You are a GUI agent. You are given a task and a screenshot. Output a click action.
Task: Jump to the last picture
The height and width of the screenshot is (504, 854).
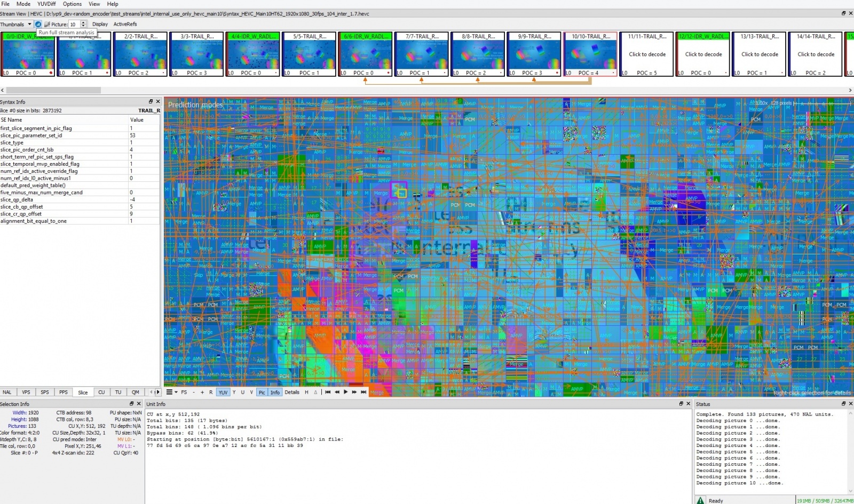coord(363,392)
